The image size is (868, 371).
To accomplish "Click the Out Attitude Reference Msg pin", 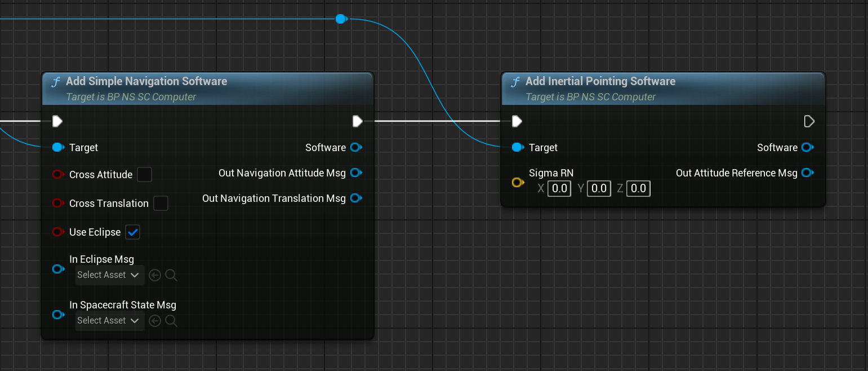I will coord(807,173).
